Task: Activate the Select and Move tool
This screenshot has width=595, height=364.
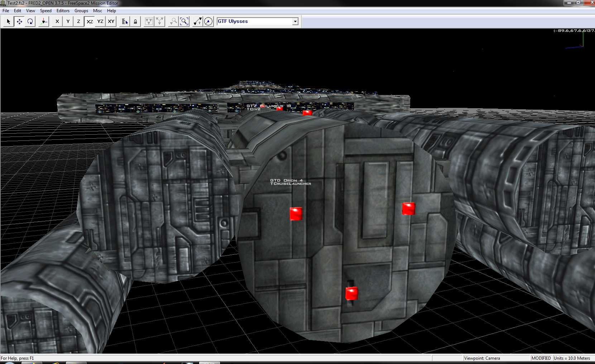Action: (19, 21)
